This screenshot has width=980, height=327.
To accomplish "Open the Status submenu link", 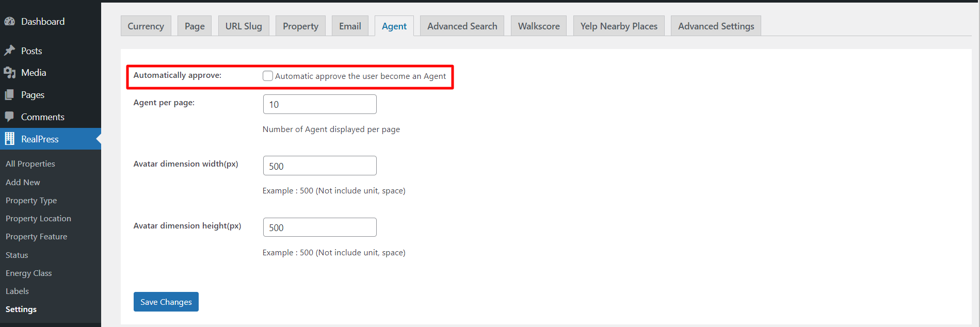I will pyautogui.click(x=17, y=255).
